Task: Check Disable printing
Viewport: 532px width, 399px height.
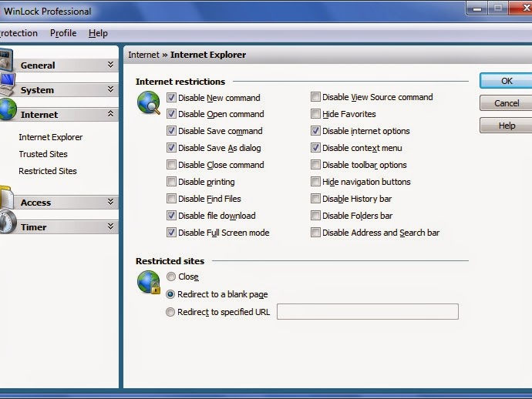Action: click(171, 182)
